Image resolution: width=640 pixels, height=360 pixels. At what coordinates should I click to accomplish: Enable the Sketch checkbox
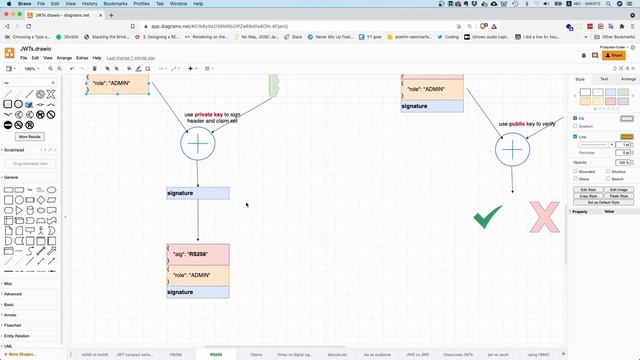(608, 179)
